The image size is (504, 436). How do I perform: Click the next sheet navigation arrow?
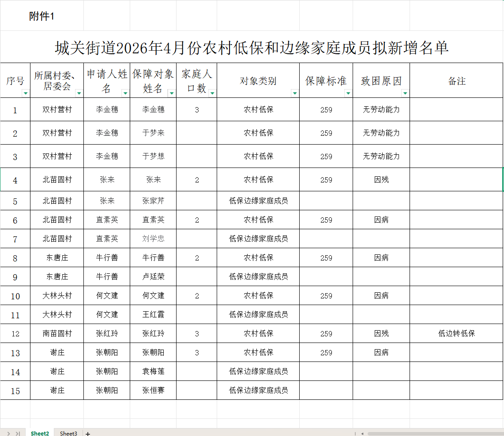(x=8, y=433)
